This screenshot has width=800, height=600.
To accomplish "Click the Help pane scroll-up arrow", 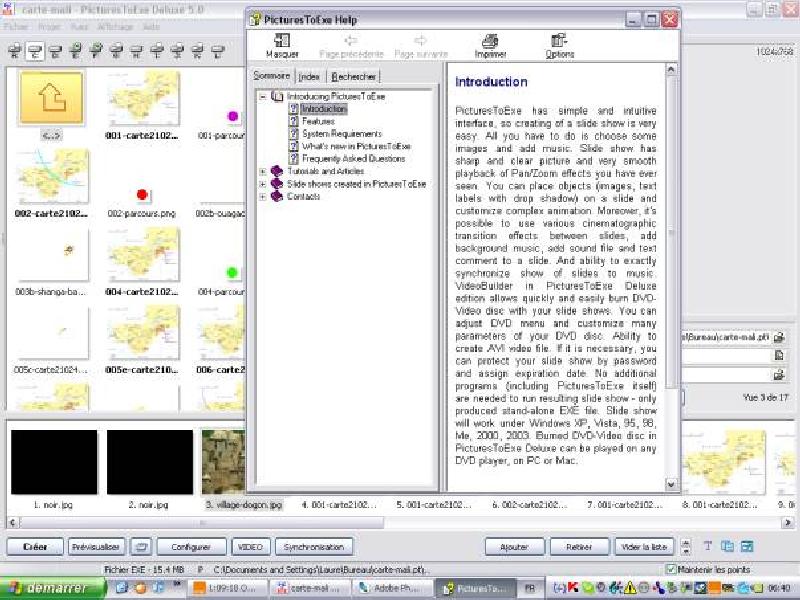I will [671, 69].
